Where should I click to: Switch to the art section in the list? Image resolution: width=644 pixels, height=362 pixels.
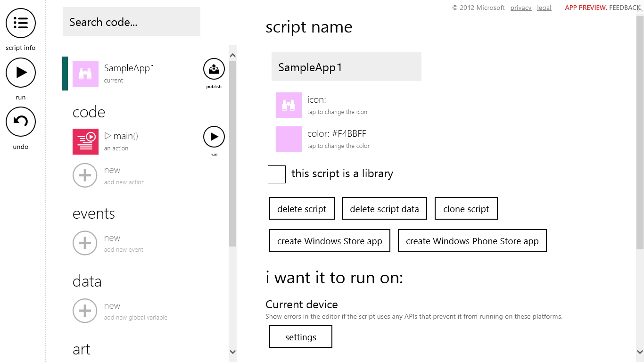pyautogui.click(x=81, y=349)
